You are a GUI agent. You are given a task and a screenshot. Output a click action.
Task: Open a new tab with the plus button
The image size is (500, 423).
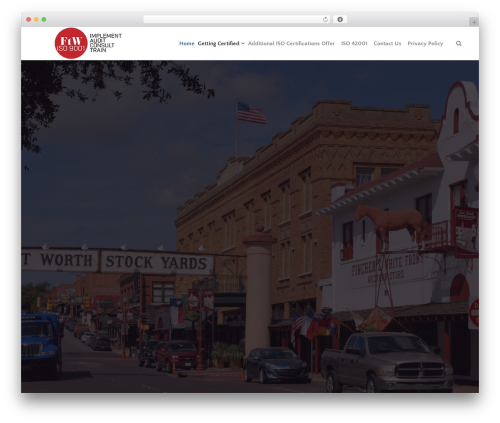474,22
